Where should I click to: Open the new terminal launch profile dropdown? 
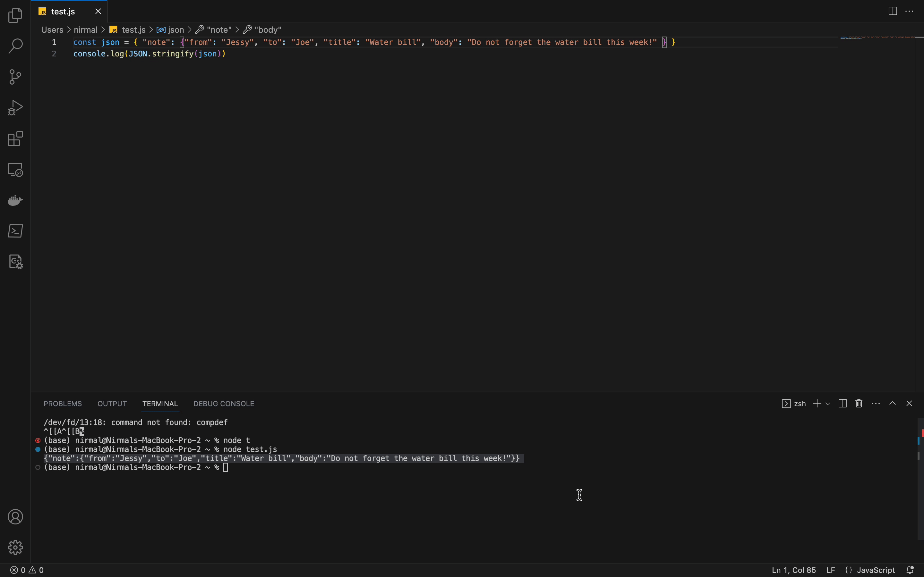[828, 404]
